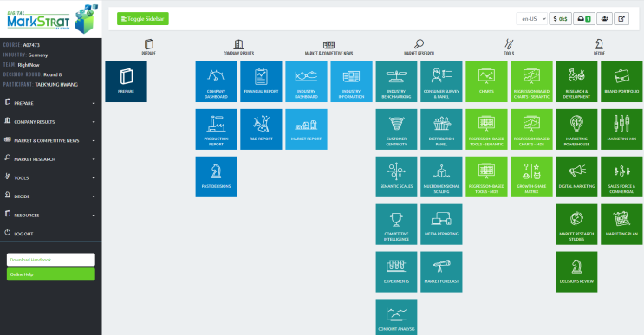Click the Digital MarkStrat logo
The height and width of the screenshot is (335, 644).
click(52, 19)
